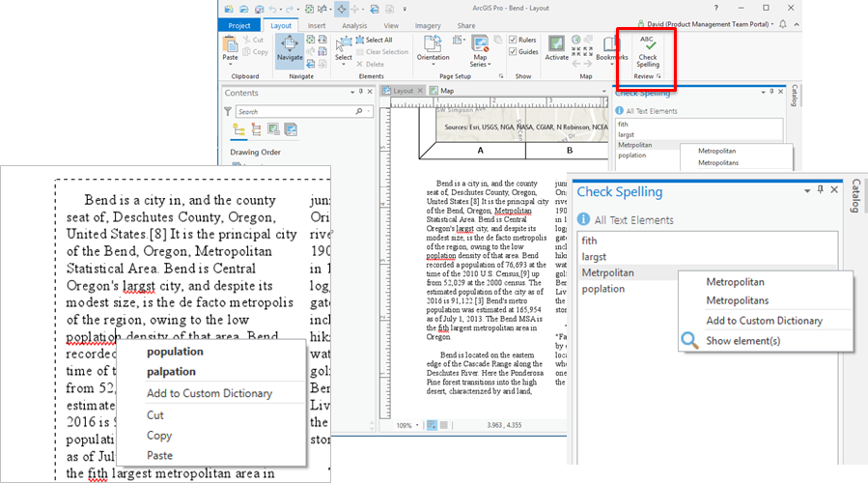Click the help question mark icon

click(x=715, y=8)
